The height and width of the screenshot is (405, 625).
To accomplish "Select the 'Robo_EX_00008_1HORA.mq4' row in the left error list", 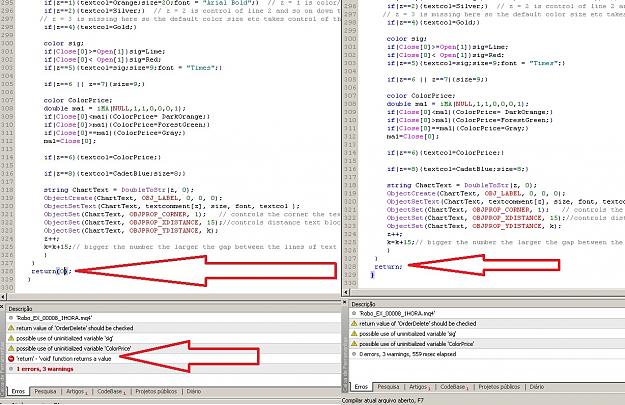I will [x=173, y=318].
